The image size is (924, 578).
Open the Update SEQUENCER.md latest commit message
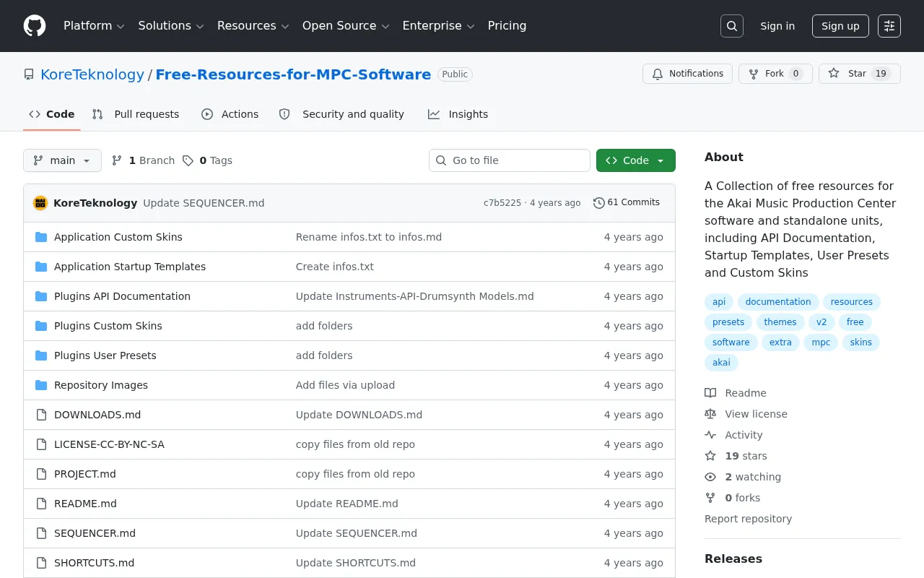click(x=204, y=203)
